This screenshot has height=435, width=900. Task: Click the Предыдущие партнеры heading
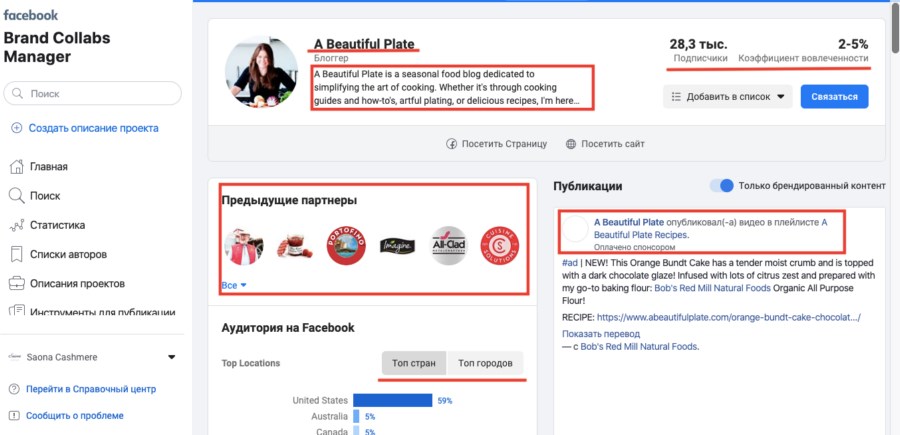pos(289,200)
